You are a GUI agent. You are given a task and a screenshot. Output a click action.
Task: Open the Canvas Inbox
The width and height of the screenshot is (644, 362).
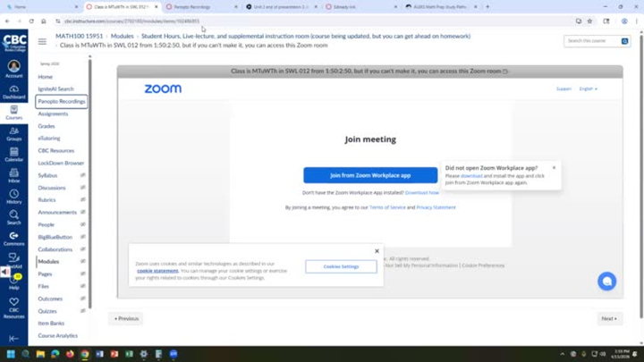(x=13, y=175)
